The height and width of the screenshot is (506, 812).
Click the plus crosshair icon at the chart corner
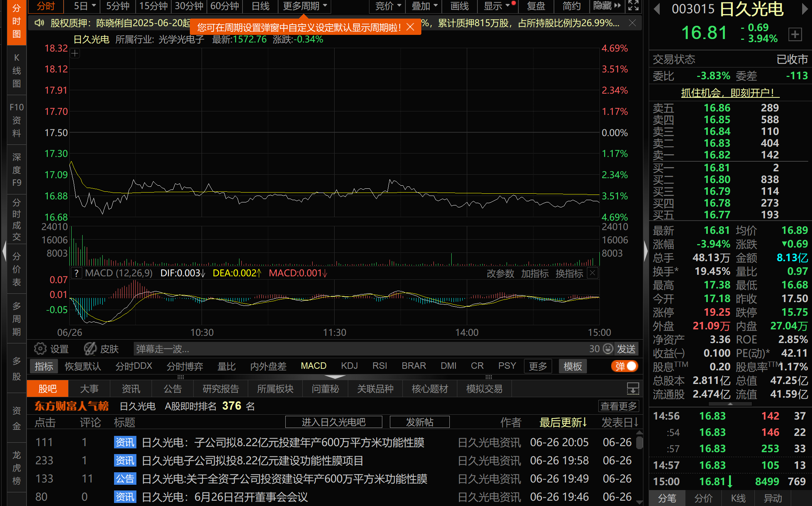point(75,53)
